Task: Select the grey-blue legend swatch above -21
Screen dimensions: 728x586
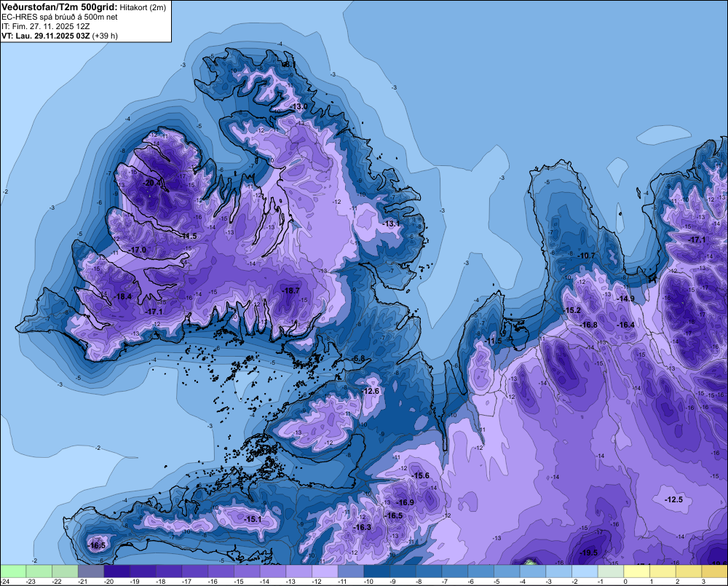Action: (91, 571)
